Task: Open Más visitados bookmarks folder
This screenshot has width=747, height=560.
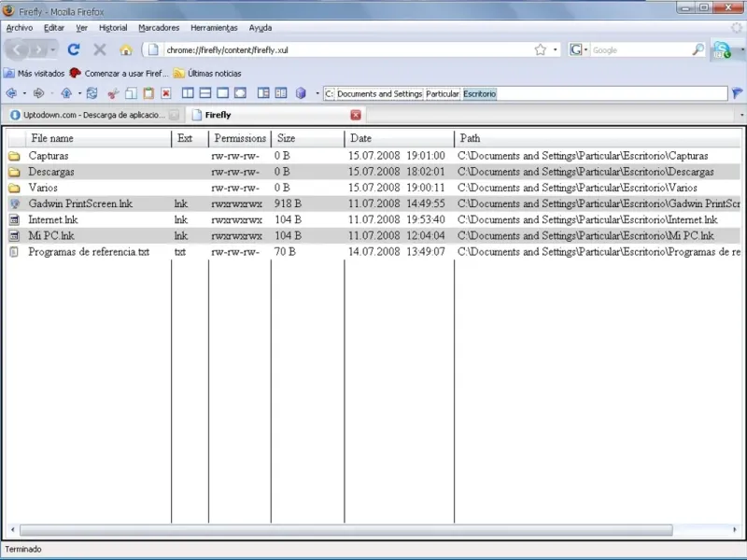Action: [x=35, y=74]
